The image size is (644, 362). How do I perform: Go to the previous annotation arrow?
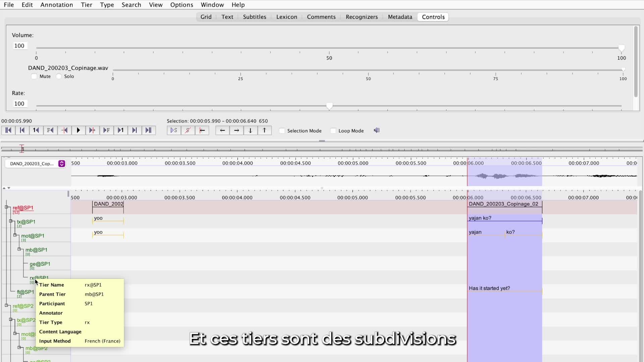tap(222, 130)
